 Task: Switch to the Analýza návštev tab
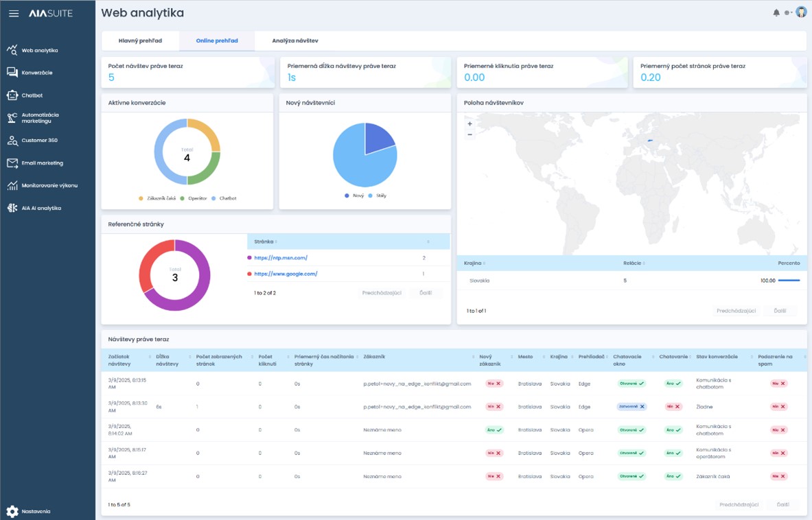[294, 41]
